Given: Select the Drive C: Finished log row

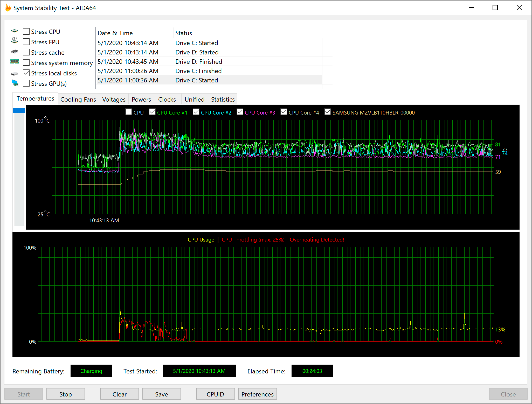Looking at the screenshot, I should pos(198,71).
